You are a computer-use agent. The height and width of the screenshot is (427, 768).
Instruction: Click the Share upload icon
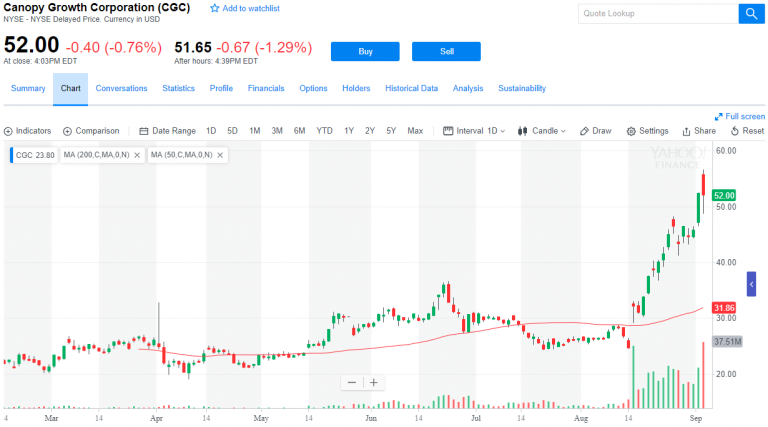(x=687, y=131)
